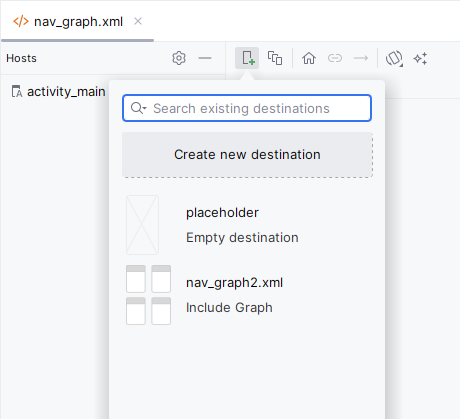
Task: Close the nav_graph.xml tab
Action: coord(138,21)
